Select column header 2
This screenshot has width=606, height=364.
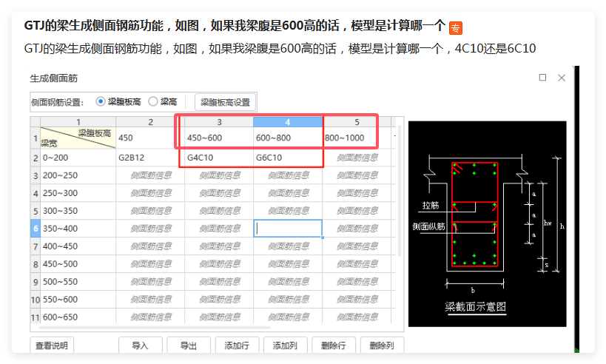[x=150, y=122]
